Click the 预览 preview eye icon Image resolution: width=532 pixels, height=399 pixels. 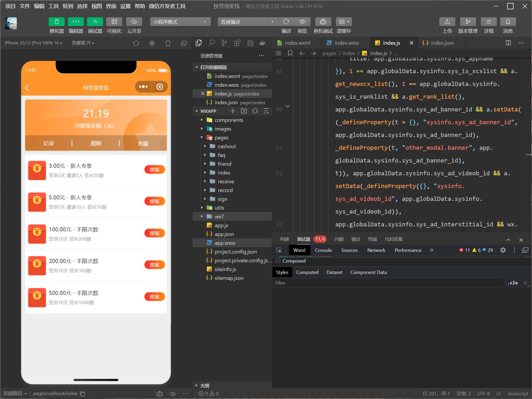click(x=302, y=22)
